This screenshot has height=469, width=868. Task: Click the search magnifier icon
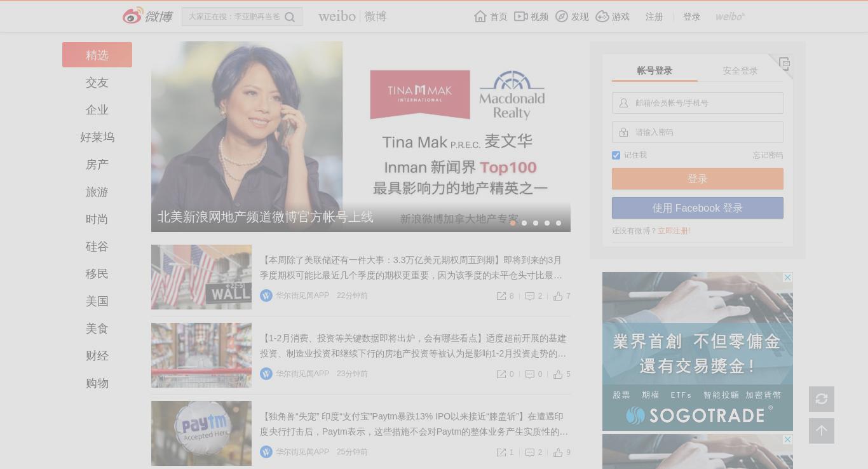[x=290, y=17]
